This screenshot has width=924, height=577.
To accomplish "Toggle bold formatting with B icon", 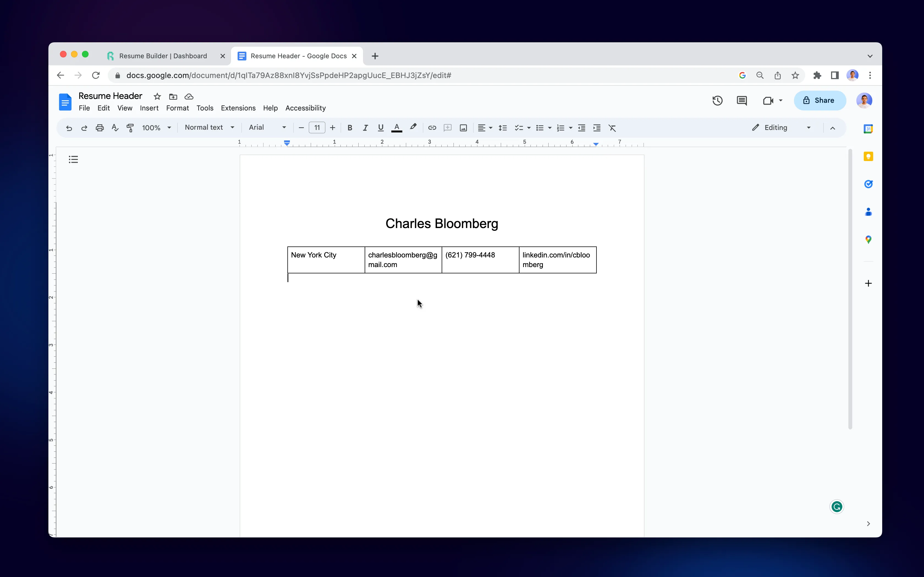I will (x=351, y=128).
